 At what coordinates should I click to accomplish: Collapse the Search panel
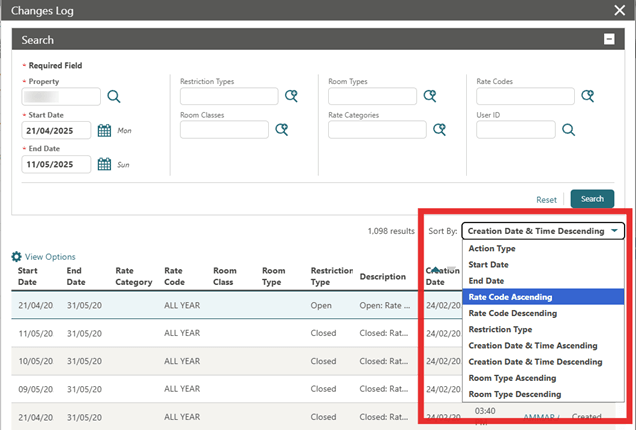click(x=609, y=39)
